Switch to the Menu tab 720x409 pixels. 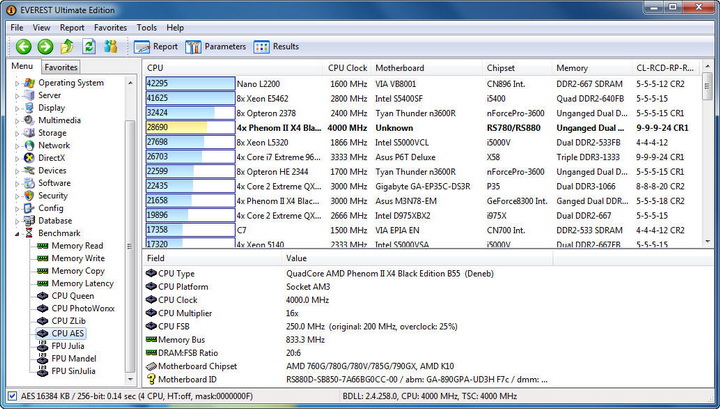coord(22,66)
